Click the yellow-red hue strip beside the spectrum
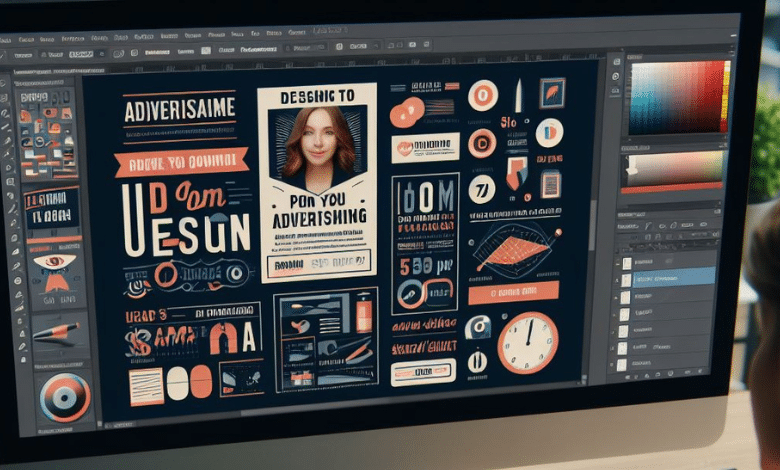Image resolution: width=780 pixels, height=470 pixels. tap(727, 94)
